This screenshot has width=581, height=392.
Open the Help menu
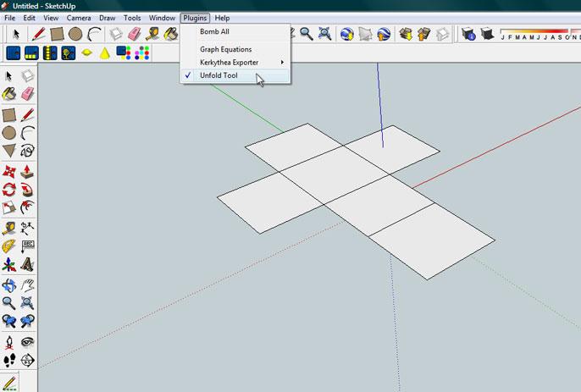click(x=222, y=18)
